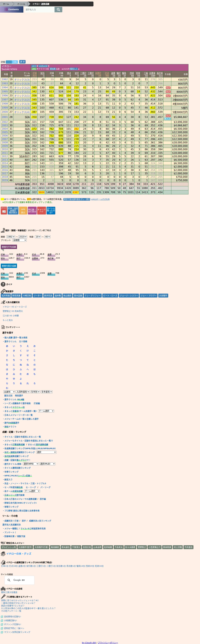Open the period end year dropdown showing 2019
The image size is (200, 644).
[x=23, y=237]
